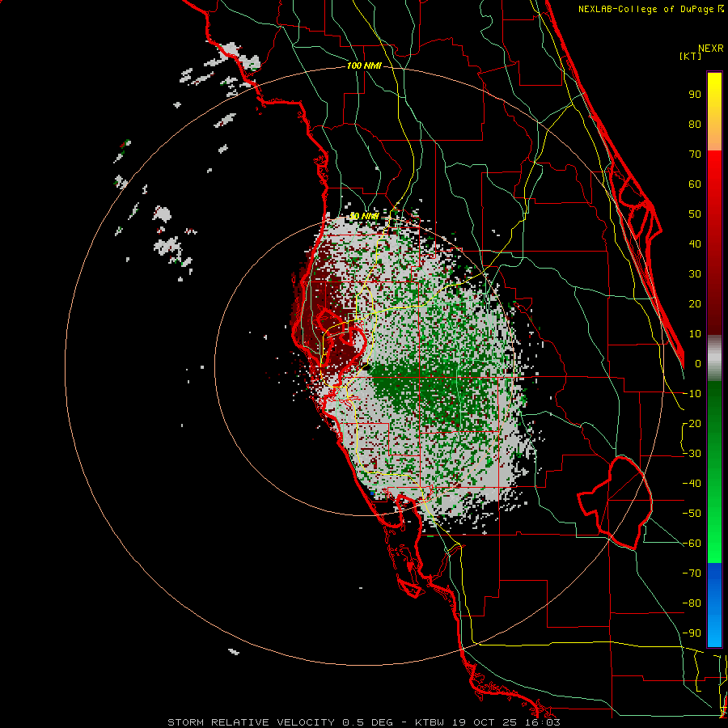728x728 pixels.
Task: Click the gray zero-velocity segment of the scale
Action: 714,358
